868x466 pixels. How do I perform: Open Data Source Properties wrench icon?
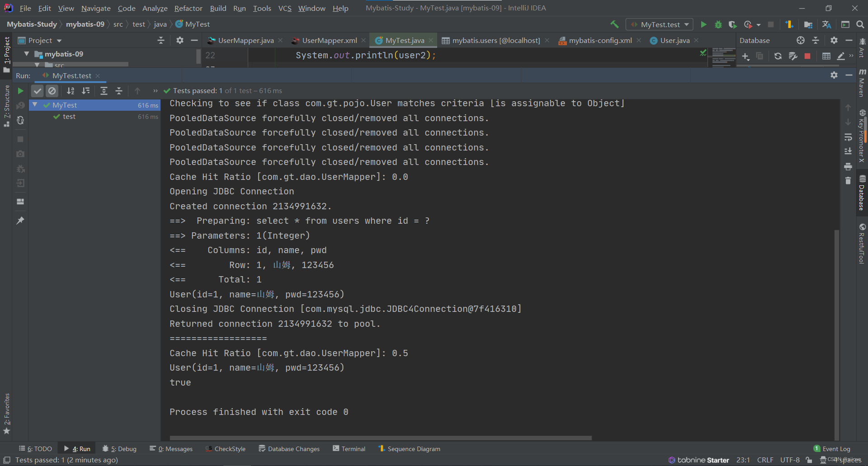coord(793,56)
